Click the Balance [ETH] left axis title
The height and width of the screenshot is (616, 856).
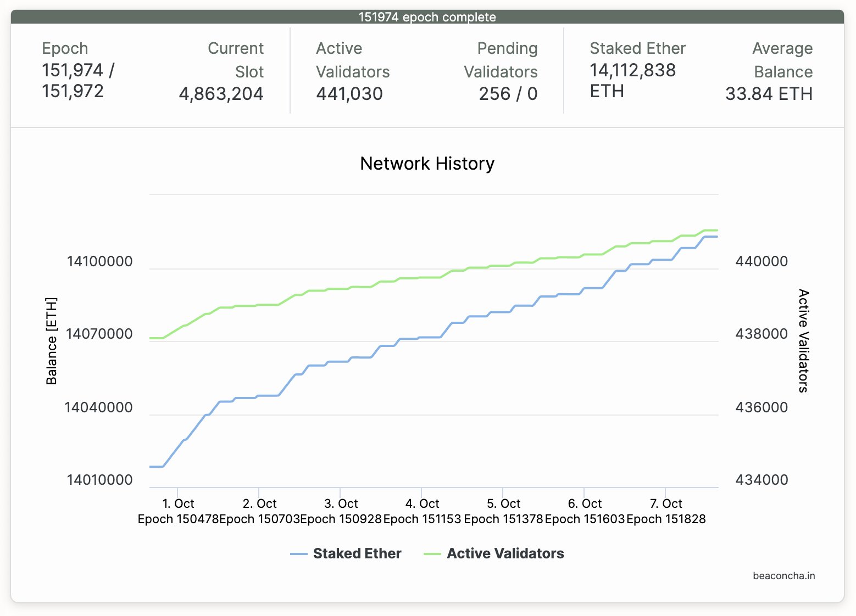coord(51,341)
